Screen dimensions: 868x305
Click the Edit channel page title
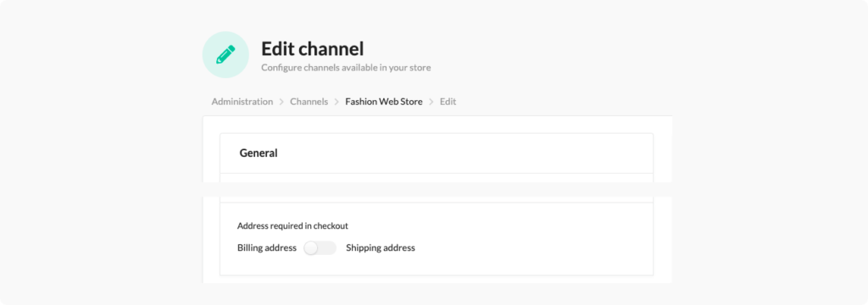(x=312, y=48)
